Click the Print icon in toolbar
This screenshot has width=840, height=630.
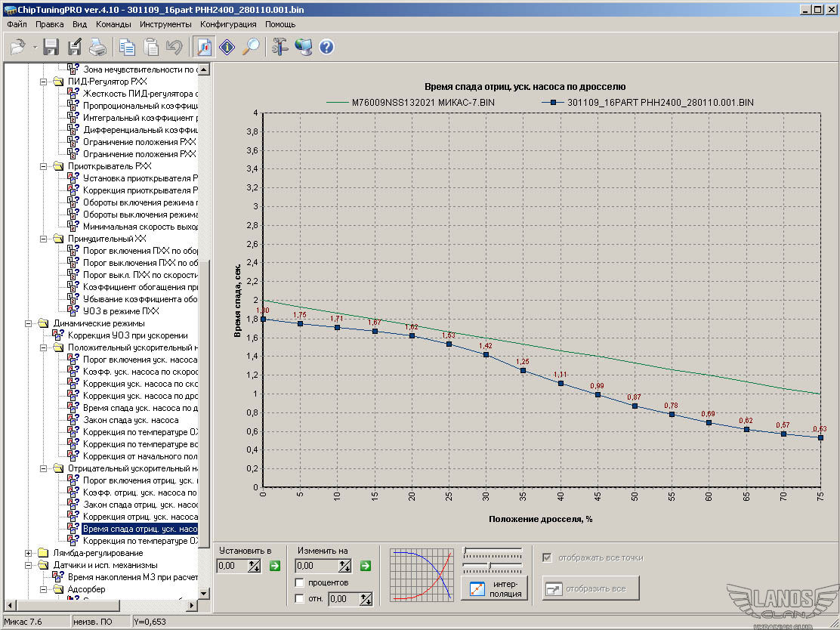(98, 48)
